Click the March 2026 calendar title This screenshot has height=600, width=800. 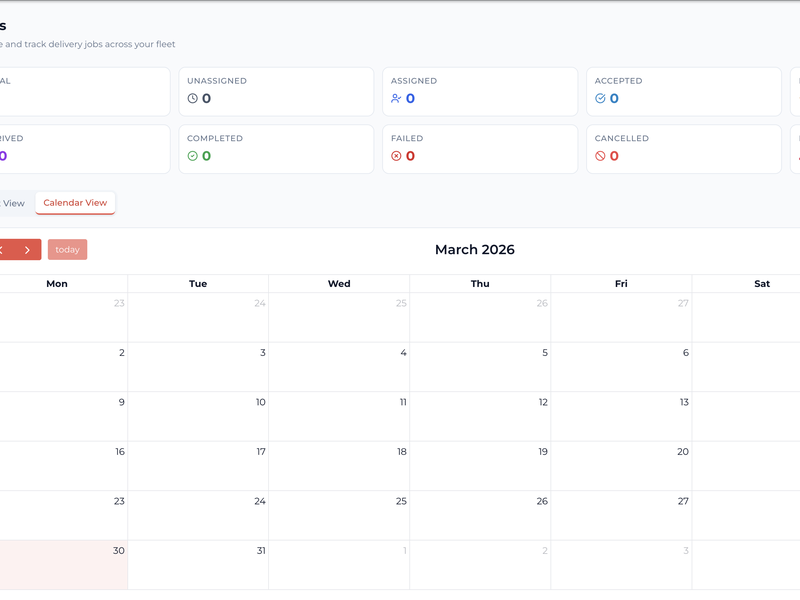click(474, 250)
